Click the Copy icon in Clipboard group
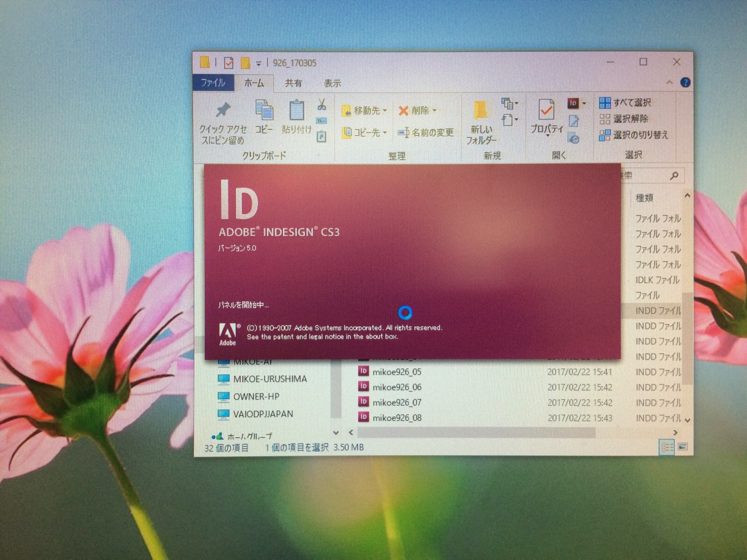This screenshot has height=560, width=747. click(264, 111)
